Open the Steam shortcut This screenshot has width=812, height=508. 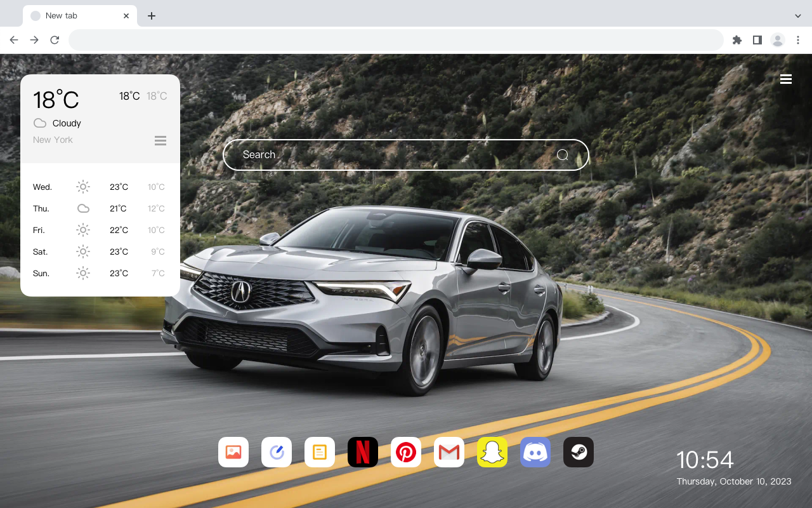point(579,452)
